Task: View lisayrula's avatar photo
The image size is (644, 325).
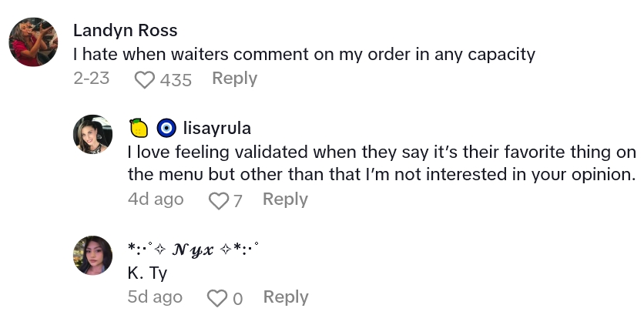Action: 93,135
